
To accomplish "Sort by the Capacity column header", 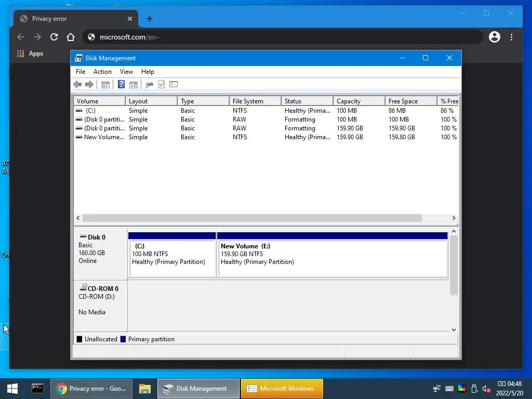I will pos(359,101).
